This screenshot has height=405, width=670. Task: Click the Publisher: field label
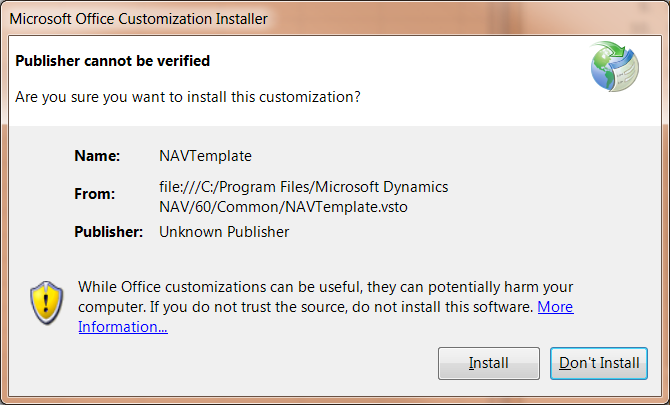[x=109, y=232]
